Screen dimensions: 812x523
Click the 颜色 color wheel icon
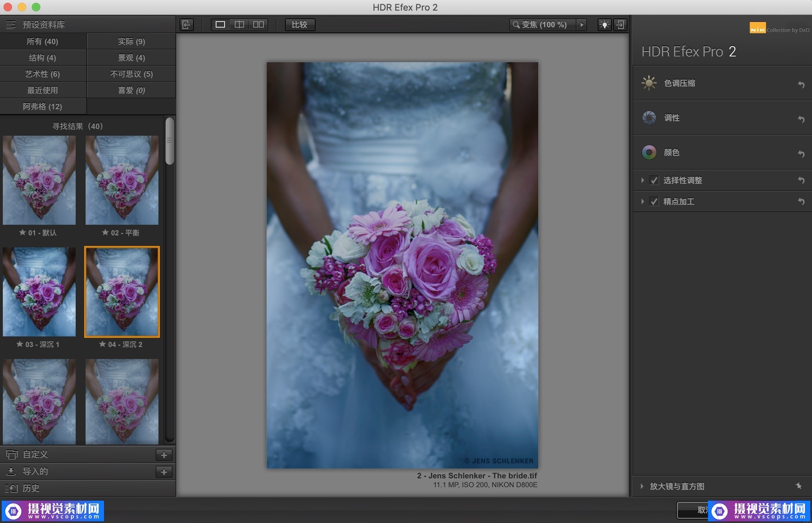649,152
